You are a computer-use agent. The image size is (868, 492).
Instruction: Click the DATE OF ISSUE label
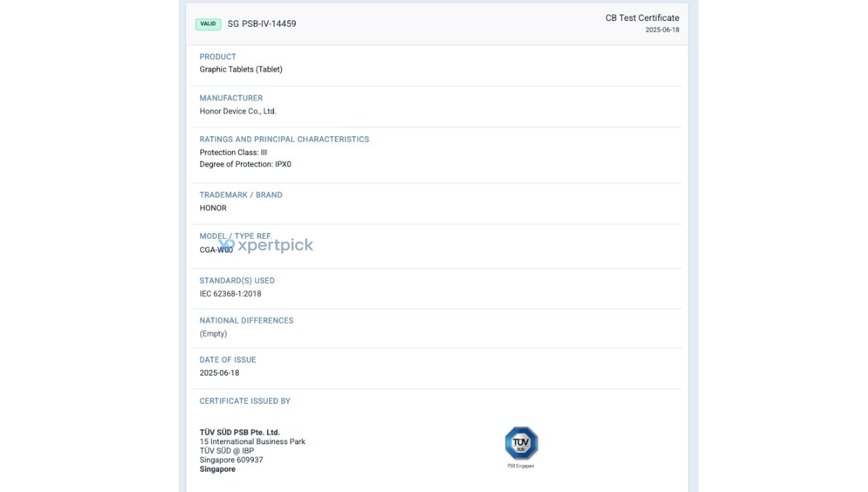[x=228, y=360]
